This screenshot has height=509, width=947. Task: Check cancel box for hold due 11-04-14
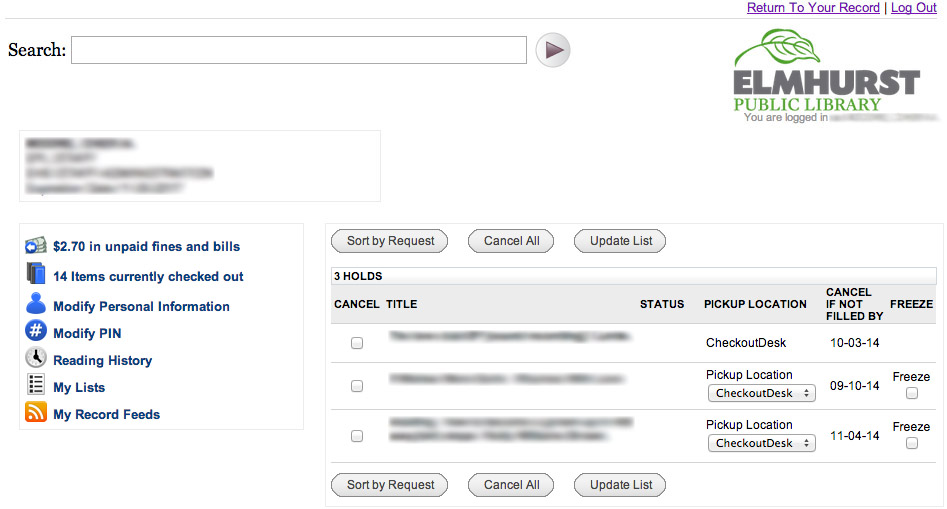[357, 436]
